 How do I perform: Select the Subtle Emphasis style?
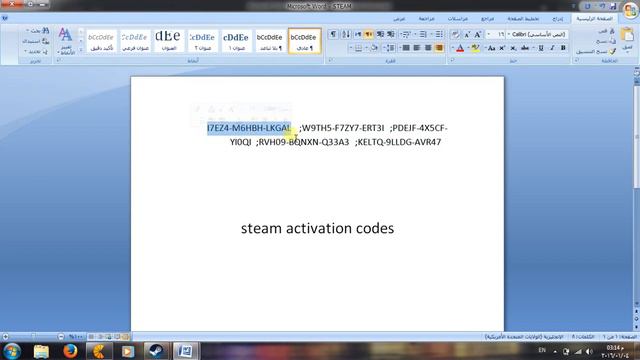[101, 41]
